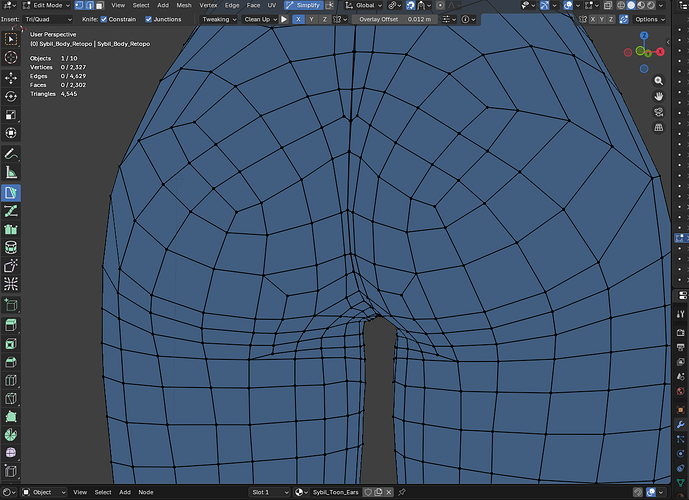This screenshot has width=689, height=500.
Task: Toggle proportional editing button
Action: 440,5
